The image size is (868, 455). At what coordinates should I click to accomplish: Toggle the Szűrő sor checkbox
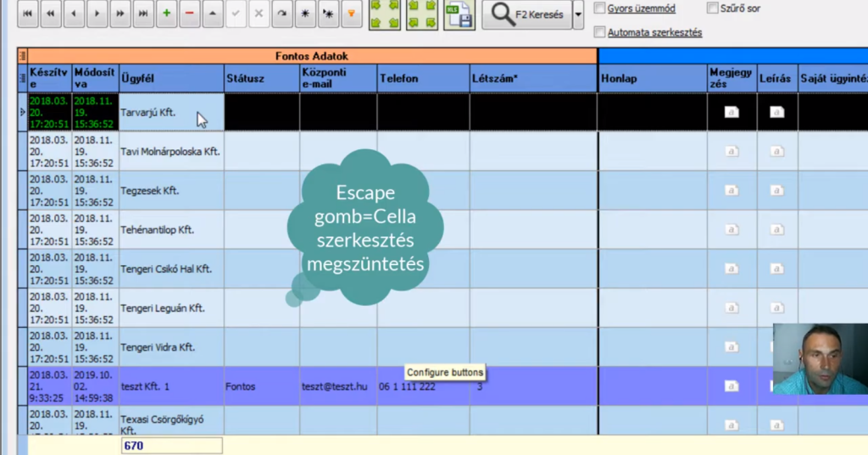click(713, 8)
